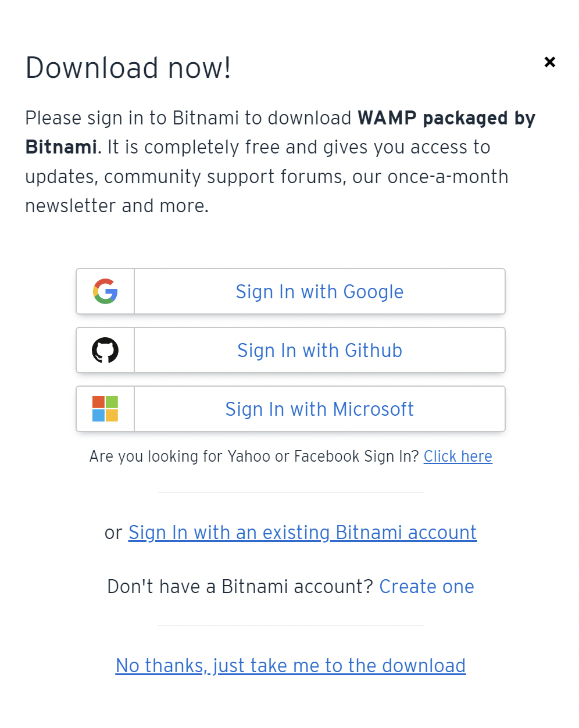
Task: Click the bold "WAMP packaged by" text
Action: tap(446, 118)
